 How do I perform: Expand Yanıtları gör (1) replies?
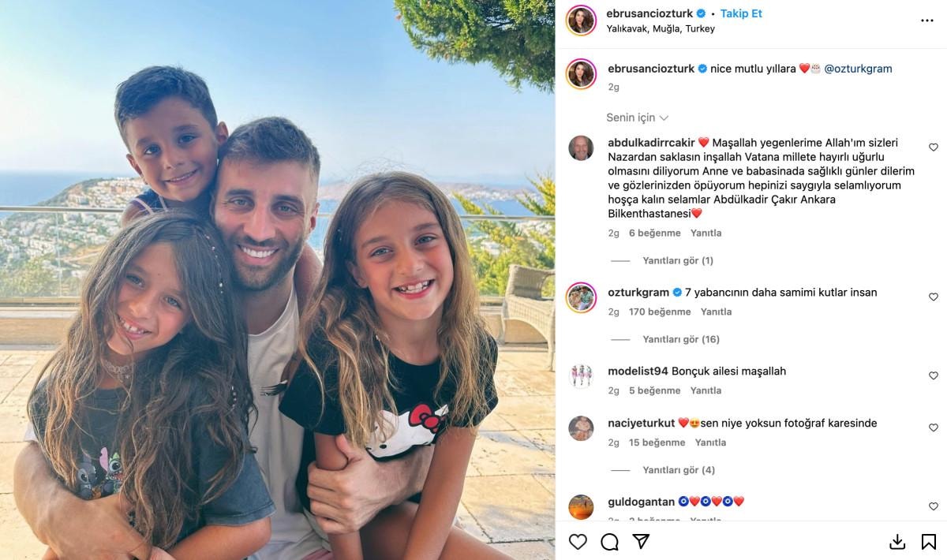point(678,260)
